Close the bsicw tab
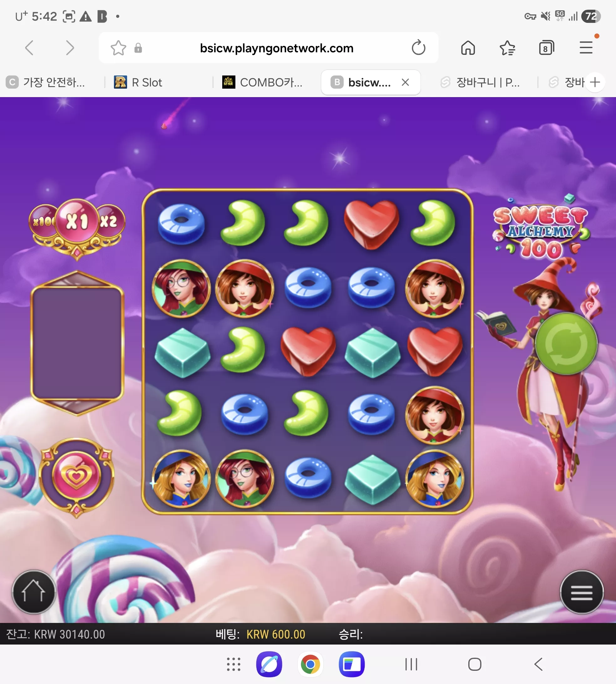Viewport: 616px width, 684px height. coord(405,82)
